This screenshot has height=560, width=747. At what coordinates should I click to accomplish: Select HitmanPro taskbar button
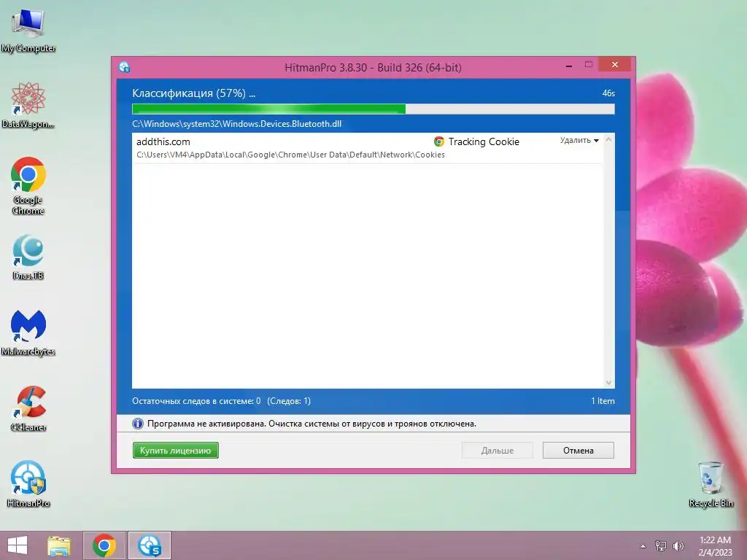coord(149,545)
